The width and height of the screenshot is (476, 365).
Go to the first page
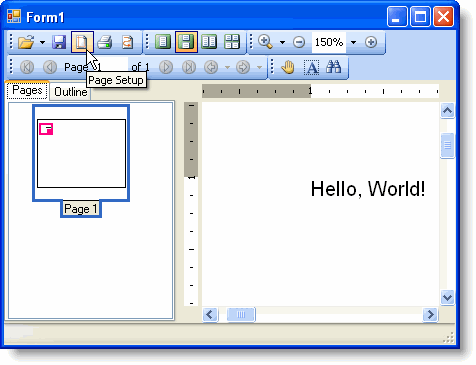27,67
